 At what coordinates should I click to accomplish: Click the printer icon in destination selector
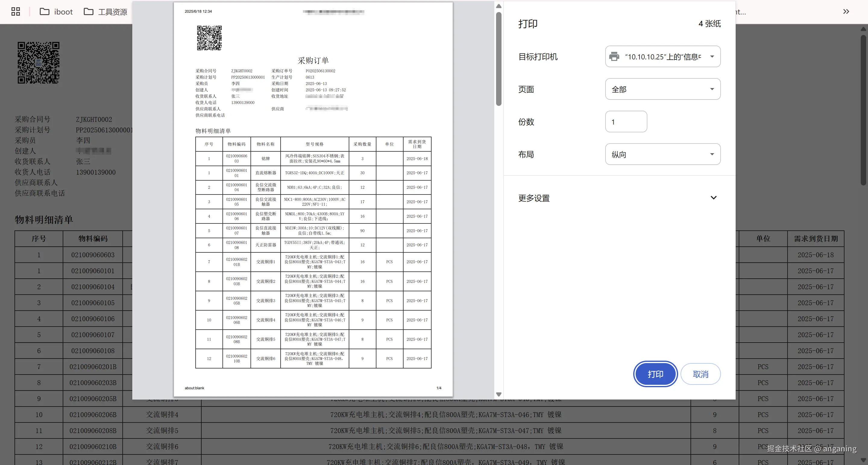pos(614,56)
